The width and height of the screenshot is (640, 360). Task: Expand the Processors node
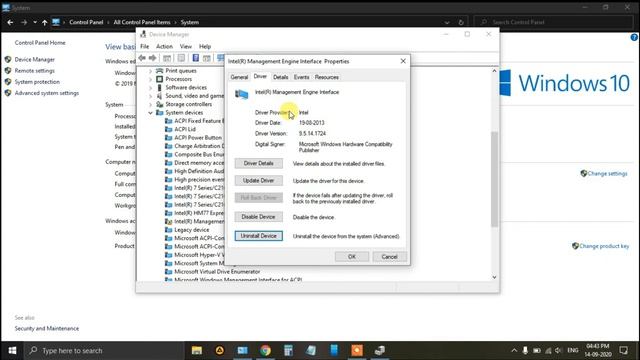tap(150, 79)
